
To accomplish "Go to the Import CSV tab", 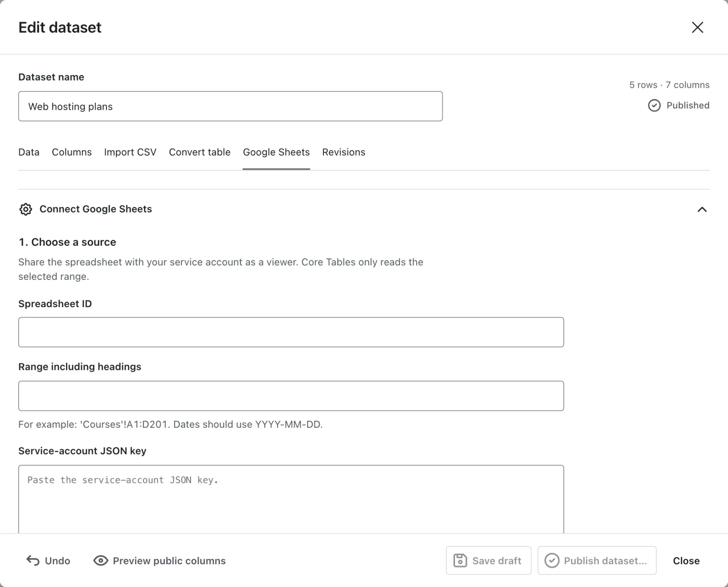I will [130, 152].
